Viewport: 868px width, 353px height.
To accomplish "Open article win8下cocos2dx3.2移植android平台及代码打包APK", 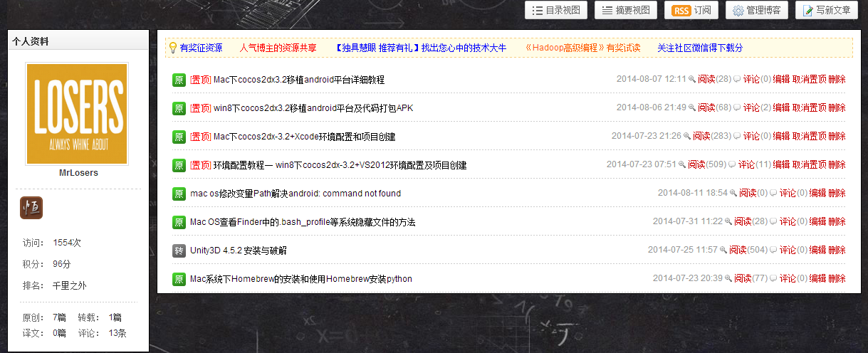I will tap(313, 108).
